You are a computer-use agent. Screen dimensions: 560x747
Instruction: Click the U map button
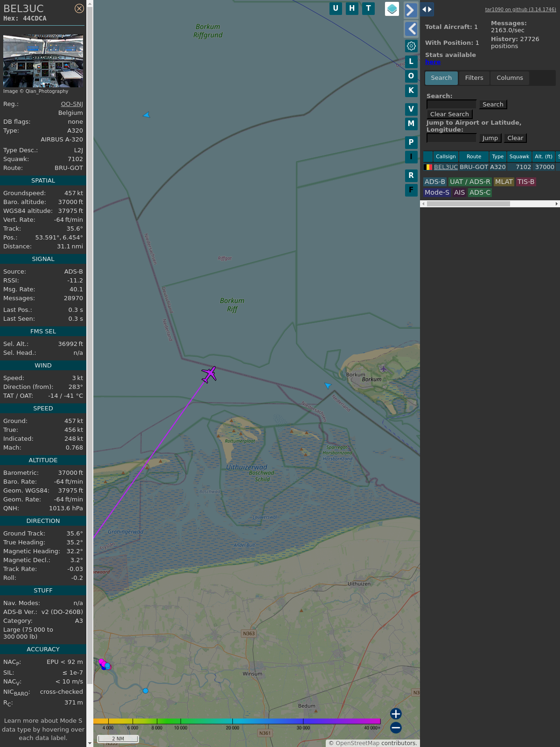pos(336,8)
